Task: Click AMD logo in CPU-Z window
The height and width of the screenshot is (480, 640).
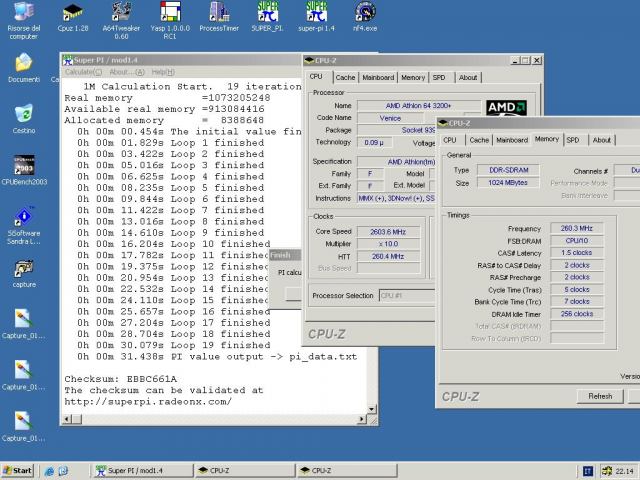Action: 506,108
